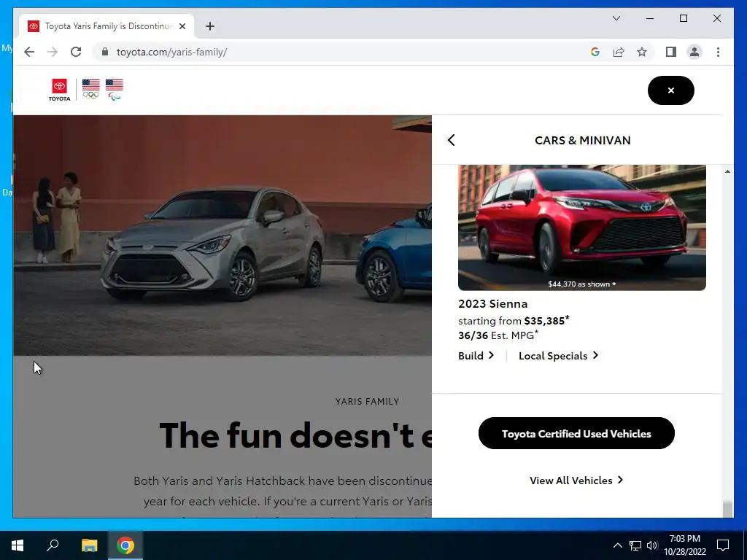The image size is (747, 560).
Task: Bookmark this page with star icon
Action: pyautogui.click(x=642, y=52)
